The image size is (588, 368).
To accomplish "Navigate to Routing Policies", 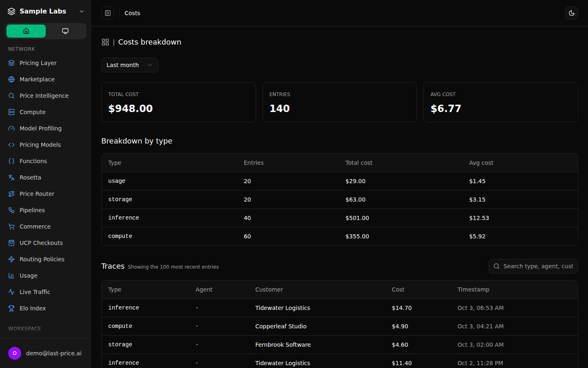I will pos(46,259).
